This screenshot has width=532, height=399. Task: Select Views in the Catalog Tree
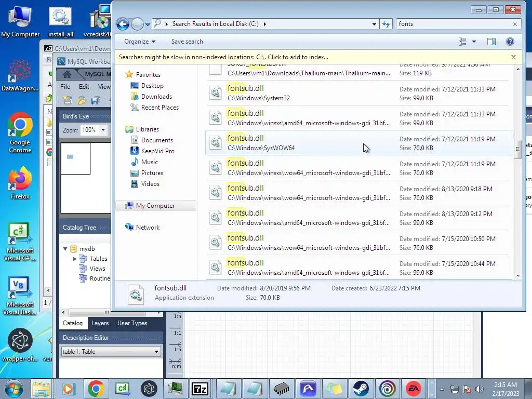coord(97,269)
